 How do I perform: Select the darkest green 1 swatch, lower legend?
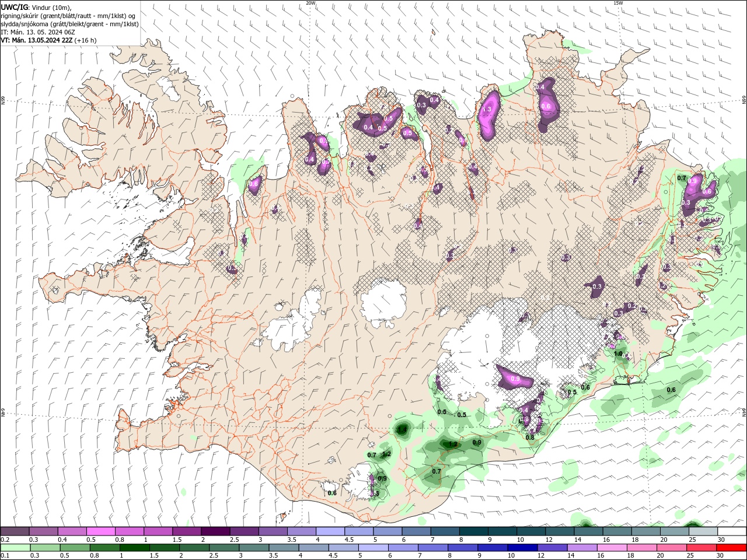[x=134, y=548]
